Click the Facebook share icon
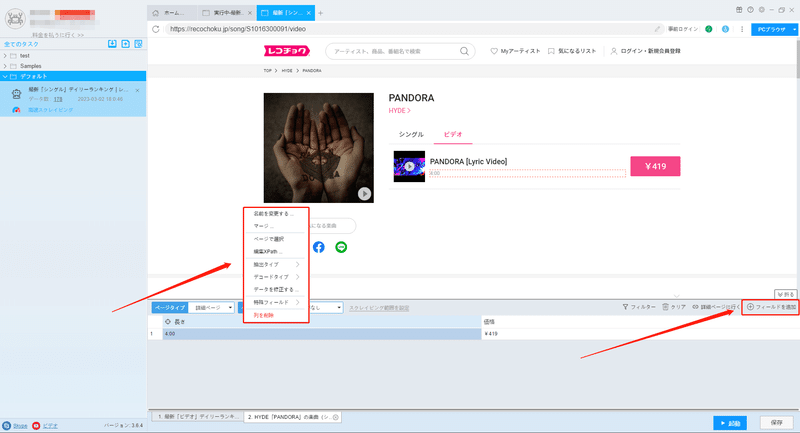The image size is (800, 433). click(x=318, y=247)
